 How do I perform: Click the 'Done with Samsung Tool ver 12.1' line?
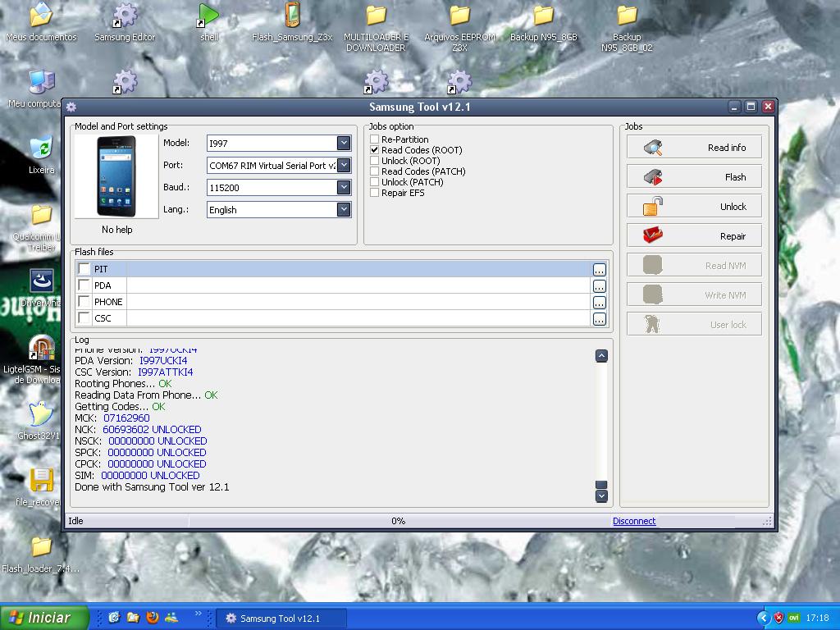[152, 487]
